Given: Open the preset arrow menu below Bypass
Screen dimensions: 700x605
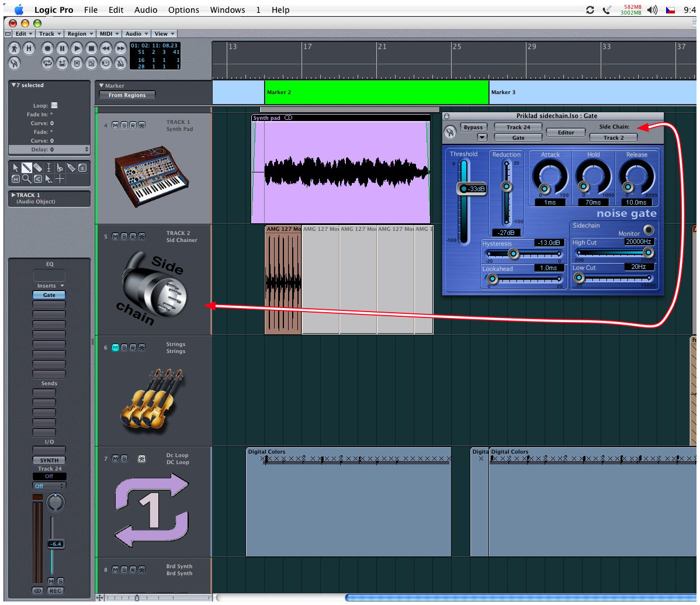Looking at the screenshot, I should pyautogui.click(x=481, y=137).
